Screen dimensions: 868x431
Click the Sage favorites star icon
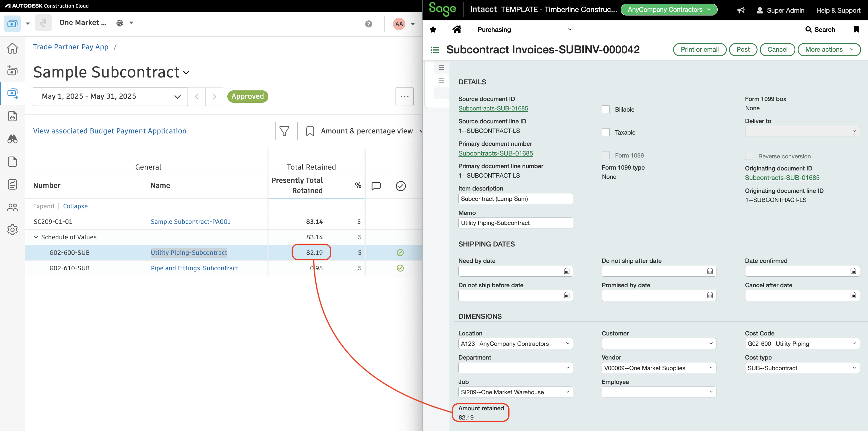[x=433, y=30]
